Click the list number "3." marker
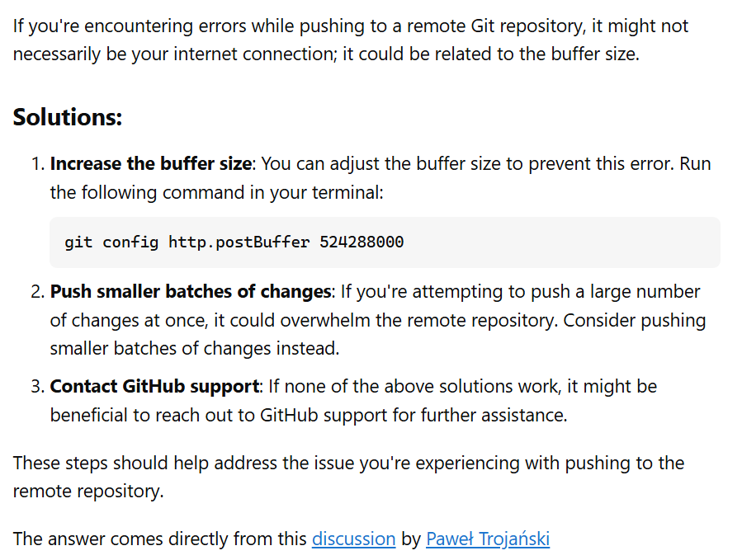 coord(38,387)
